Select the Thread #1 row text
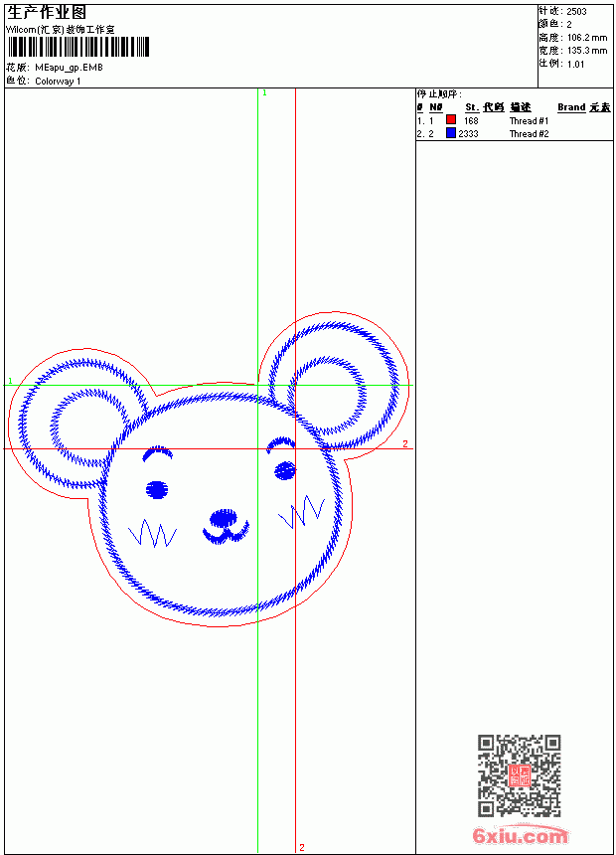This screenshot has width=616, height=855. point(529,121)
